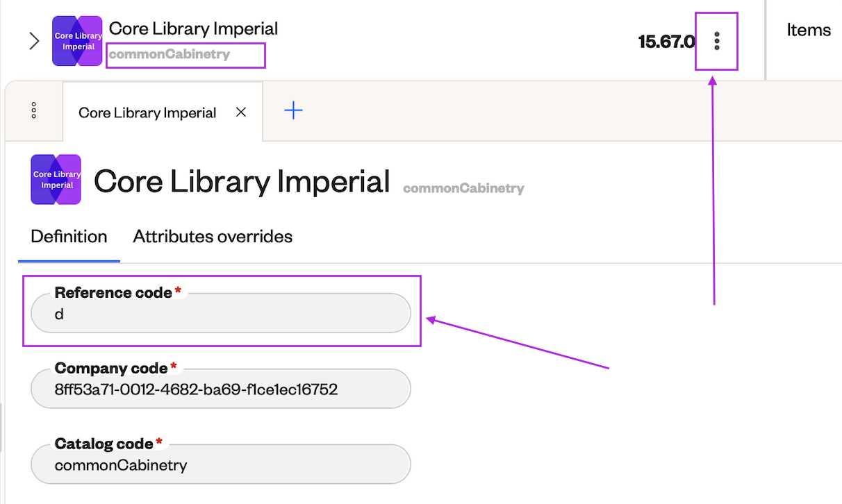Click the gray commonCabinetry label beside heading
This screenshot has width=842, height=504.
pos(463,188)
